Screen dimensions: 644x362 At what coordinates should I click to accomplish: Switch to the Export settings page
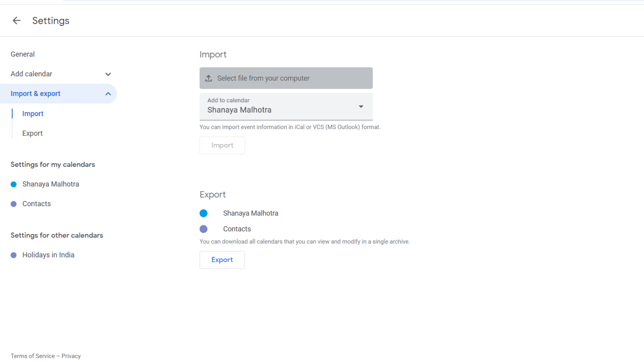click(32, 133)
